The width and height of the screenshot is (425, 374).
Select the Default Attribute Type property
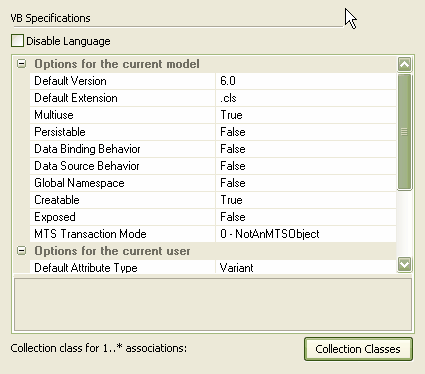click(x=123, y=267)
